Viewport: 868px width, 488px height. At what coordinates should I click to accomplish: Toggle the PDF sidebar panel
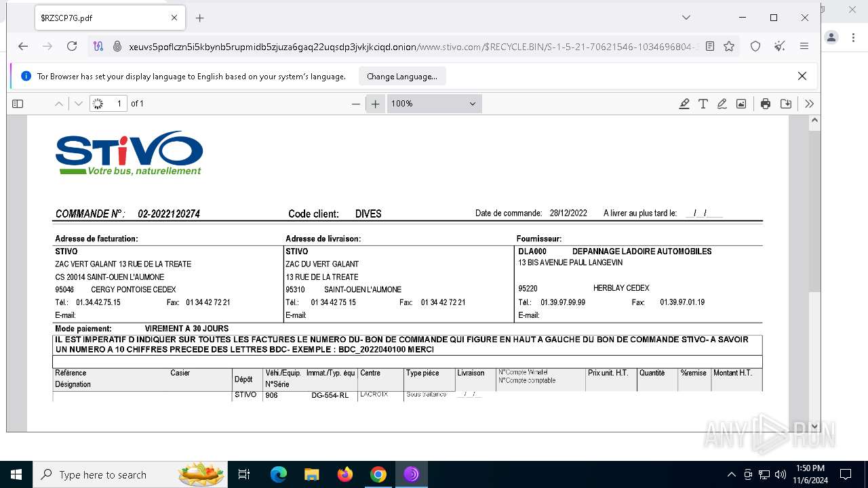(x=18, y=104)
